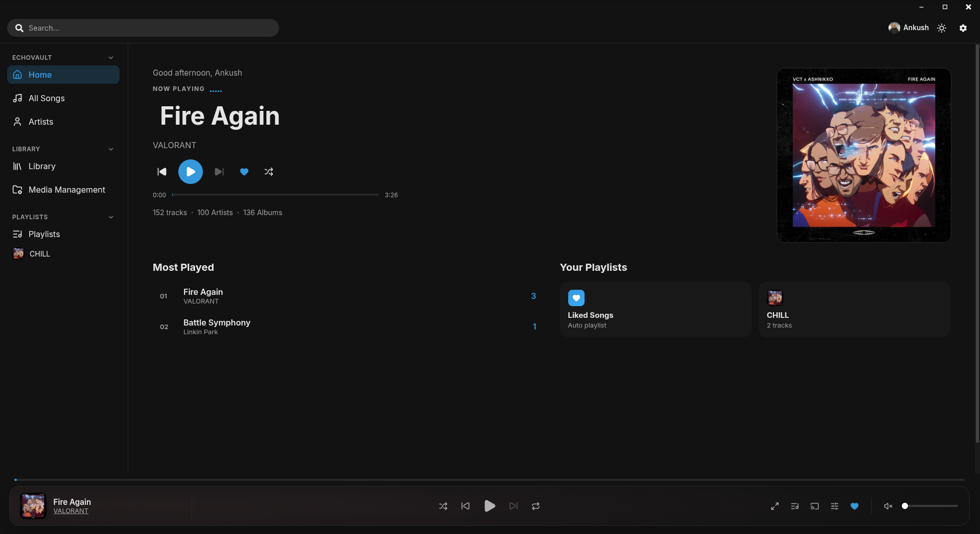Seek on the Now Playing progress bar

pos(275,195)
